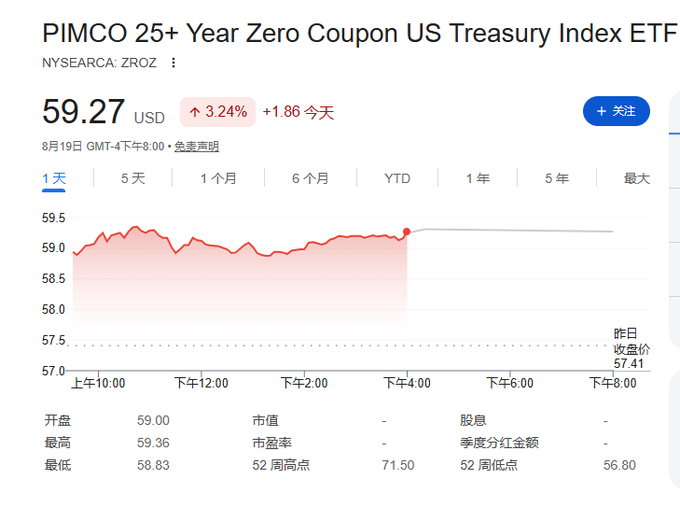
Task: Switch to the 5 年 chart tab
Action: 556,178
